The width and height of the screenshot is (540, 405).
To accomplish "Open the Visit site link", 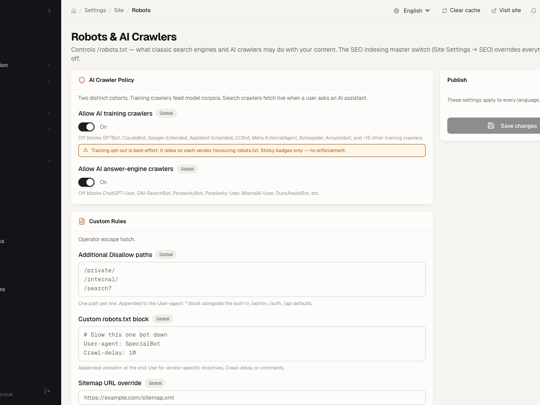I will 506,10.
